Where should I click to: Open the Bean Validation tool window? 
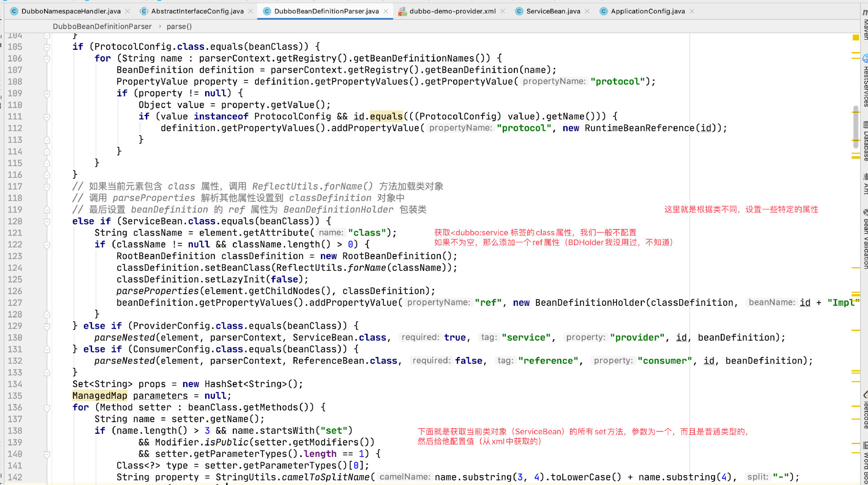[865, 239]
